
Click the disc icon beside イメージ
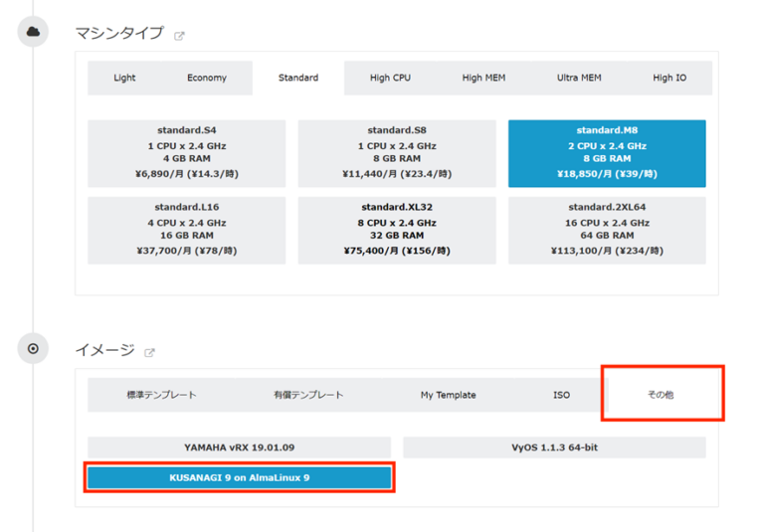pyautogui.click(x=33, y=349)
